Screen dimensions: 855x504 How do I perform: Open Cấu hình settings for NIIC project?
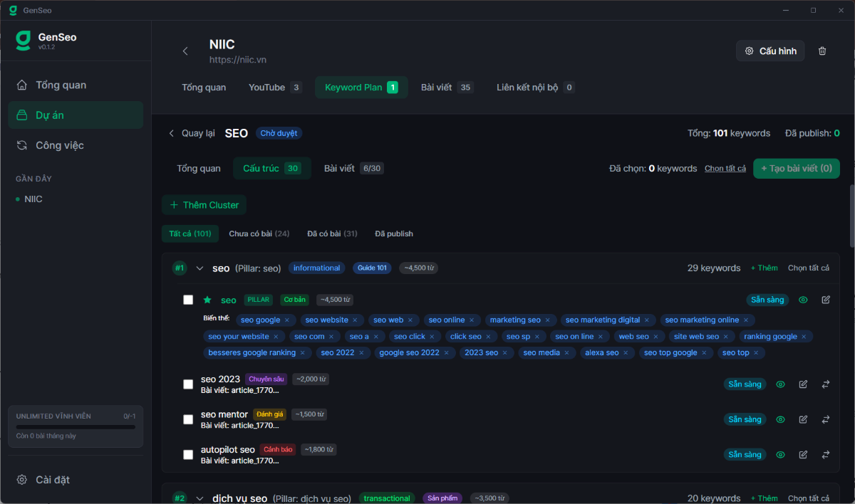(770, 51)
